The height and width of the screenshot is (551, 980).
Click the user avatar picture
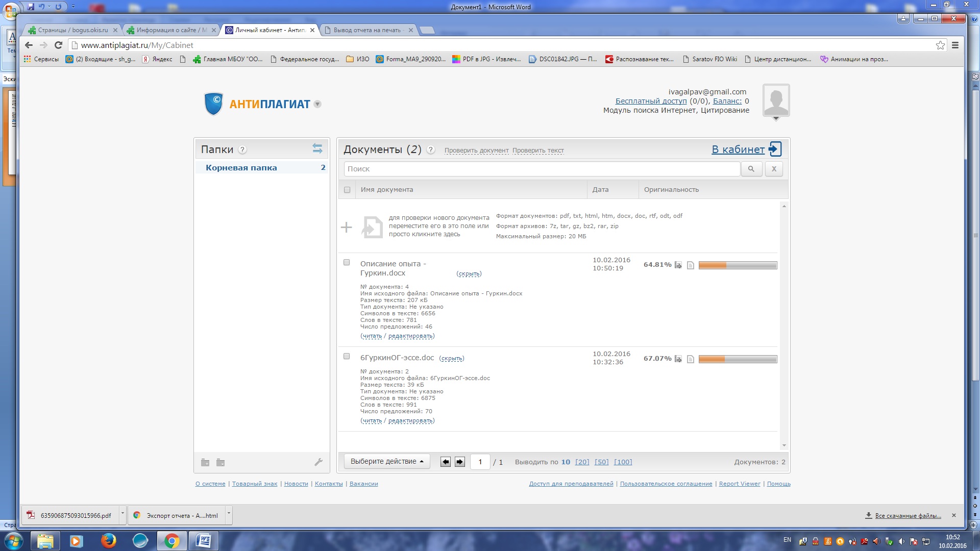tap(776, 100)
